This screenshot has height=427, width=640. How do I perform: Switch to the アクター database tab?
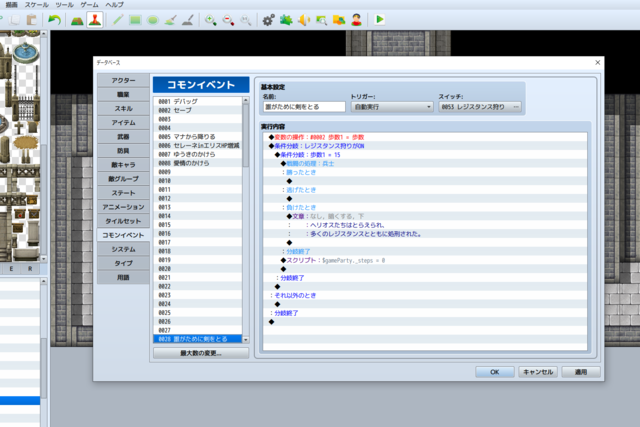[123, 80]
